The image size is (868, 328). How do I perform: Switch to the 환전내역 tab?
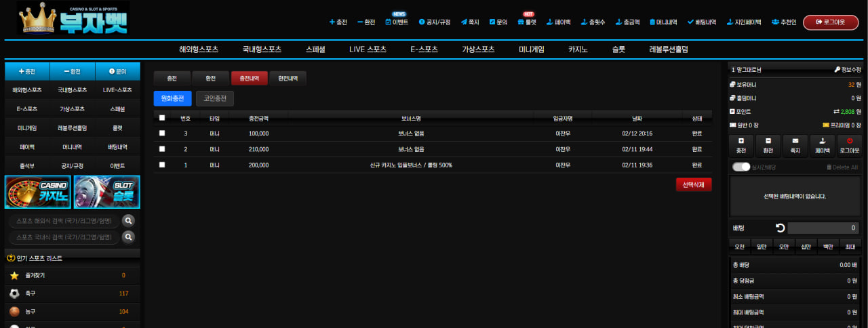click(288, 78)
